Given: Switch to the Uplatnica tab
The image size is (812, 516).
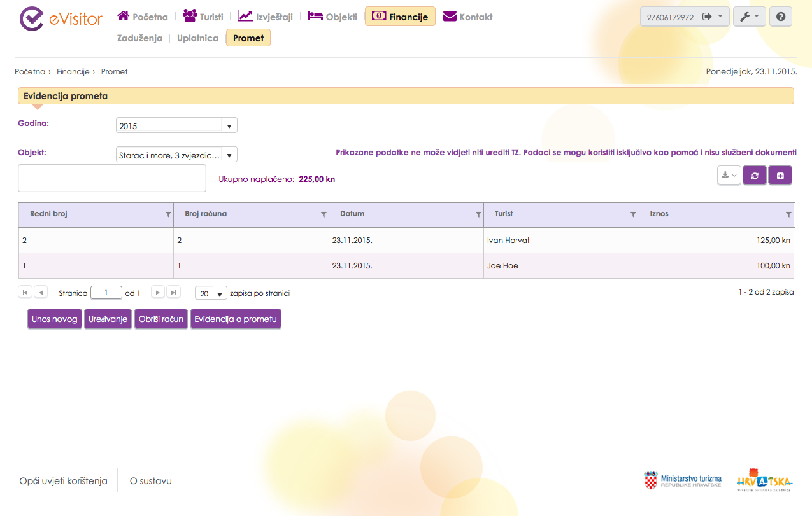Looking at the screenshot, I should pos(197,38).
